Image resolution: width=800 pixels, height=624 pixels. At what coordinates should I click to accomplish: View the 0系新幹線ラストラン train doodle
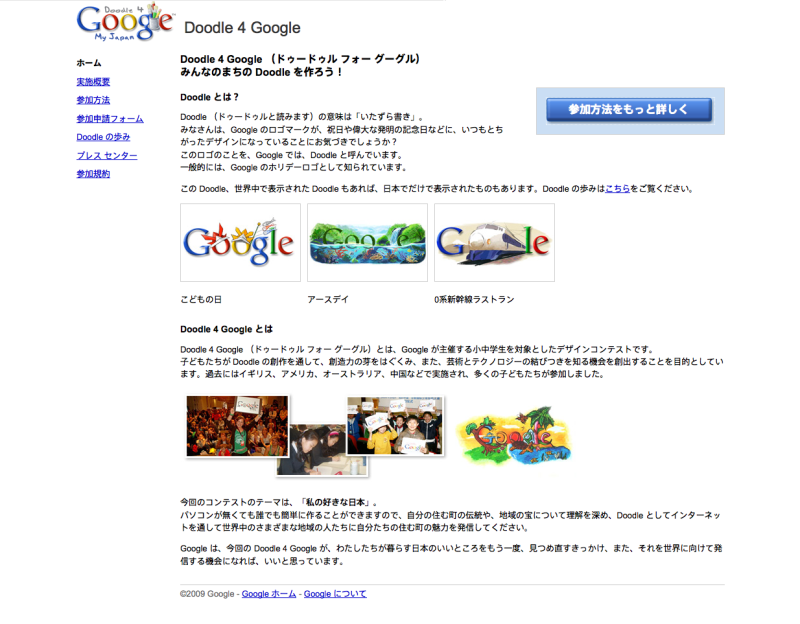coord(494,242)
